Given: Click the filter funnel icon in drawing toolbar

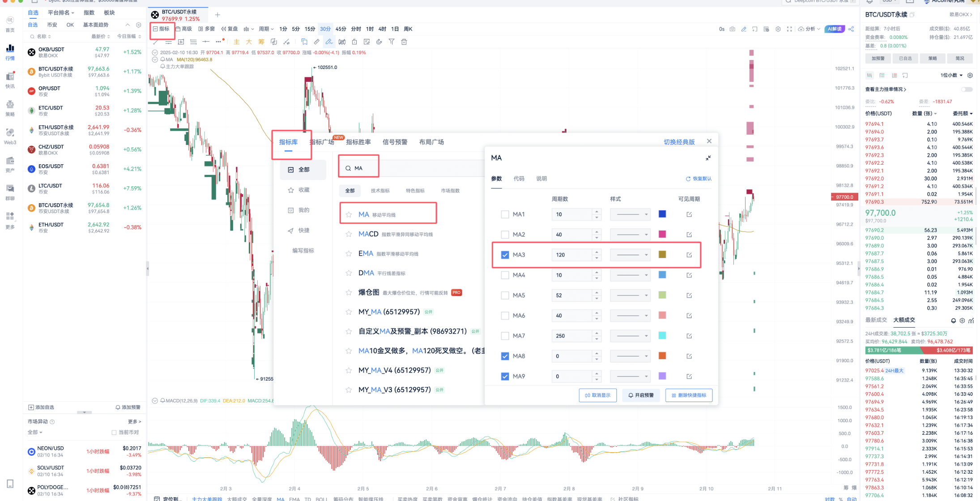Looking at the screenshot, I should click(x=392, y=42).
